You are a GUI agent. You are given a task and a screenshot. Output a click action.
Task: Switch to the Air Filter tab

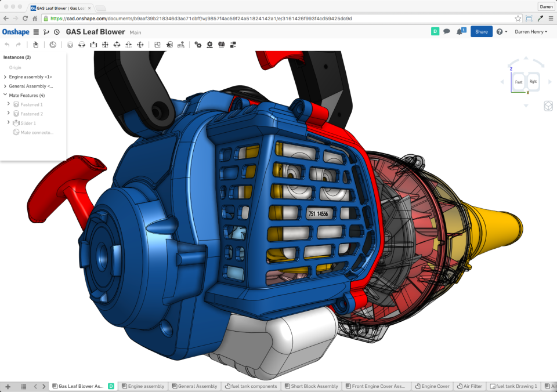click(x=469, y=386)
